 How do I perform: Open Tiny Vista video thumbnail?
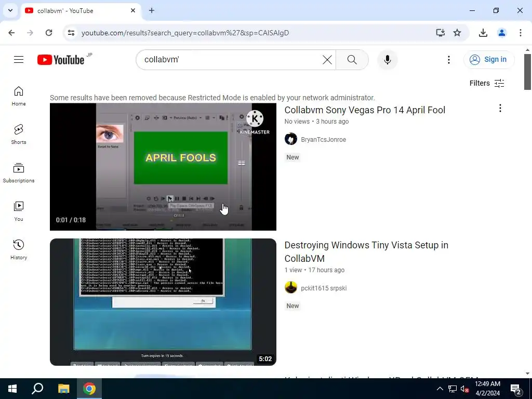pyautogui.click(x=163, y=302)
